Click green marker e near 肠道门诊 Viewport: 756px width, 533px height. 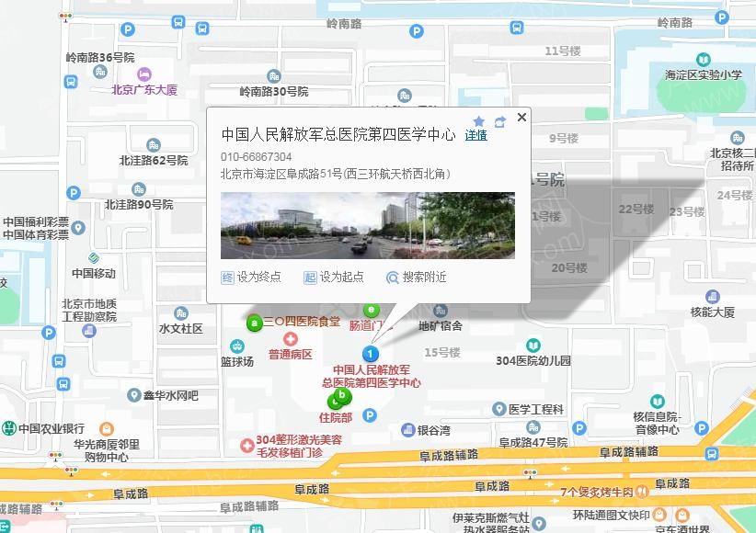pos(371,310)
